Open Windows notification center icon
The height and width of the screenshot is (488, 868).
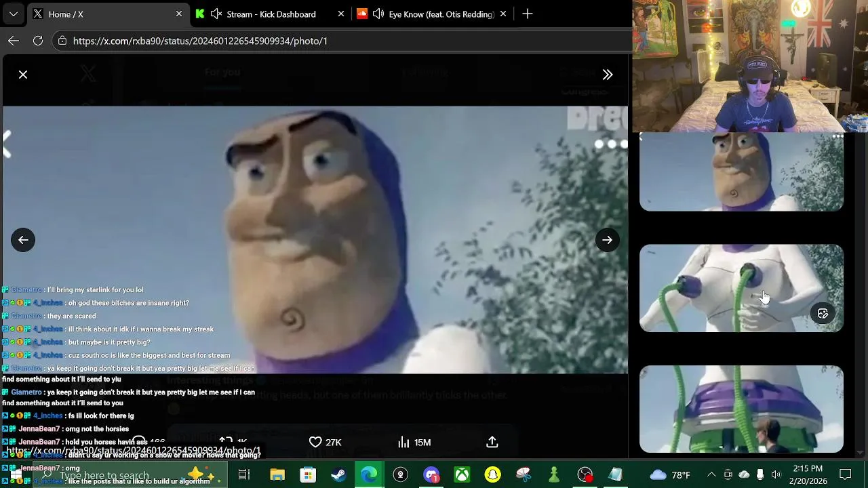coord(846,475)
